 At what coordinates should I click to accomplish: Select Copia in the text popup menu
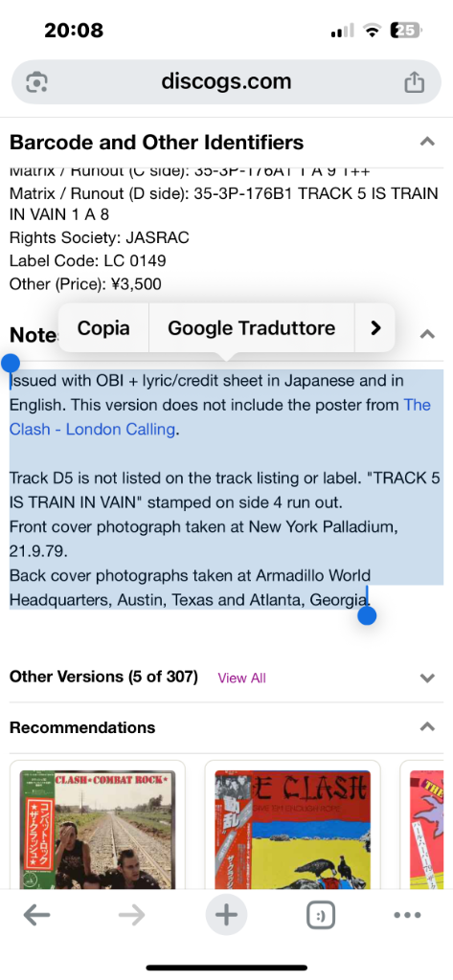coord(103,328)
